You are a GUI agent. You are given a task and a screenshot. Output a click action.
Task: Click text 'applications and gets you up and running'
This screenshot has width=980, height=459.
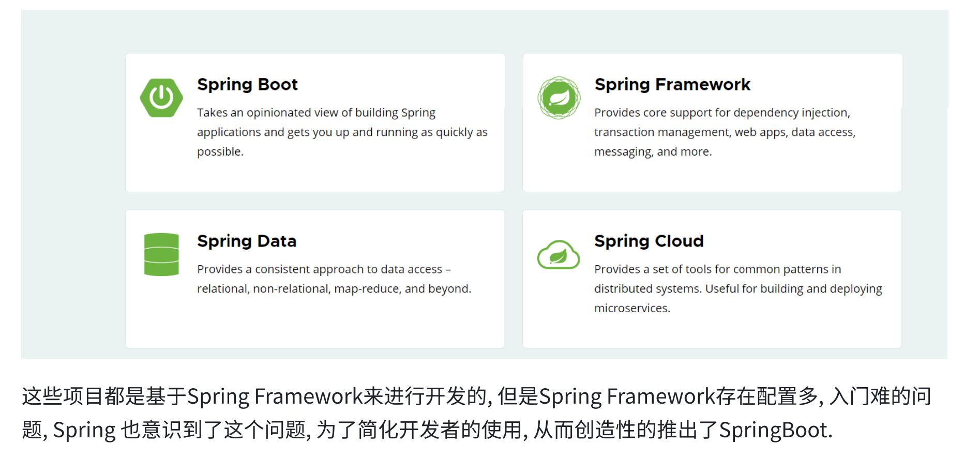click(x=307, y=132)
